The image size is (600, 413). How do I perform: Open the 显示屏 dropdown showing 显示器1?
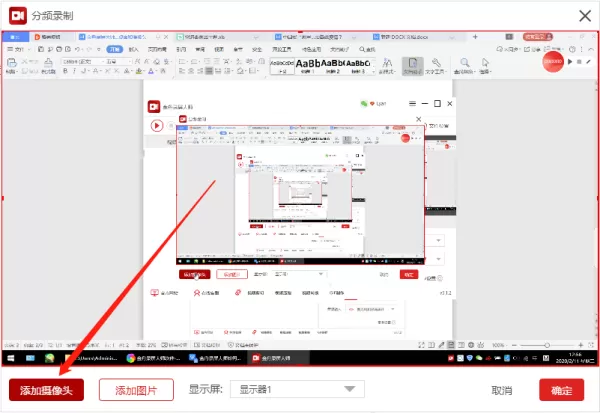pos(297,389)
